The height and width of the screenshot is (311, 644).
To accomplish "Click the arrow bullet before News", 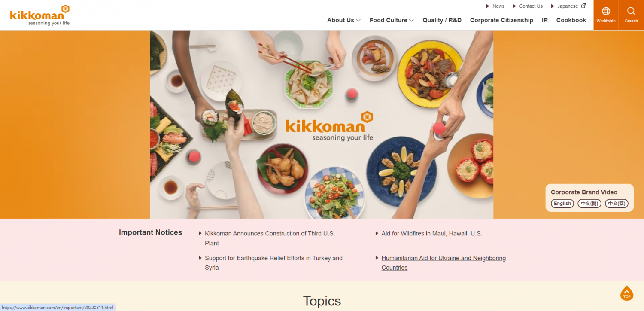I will point(488,6).
